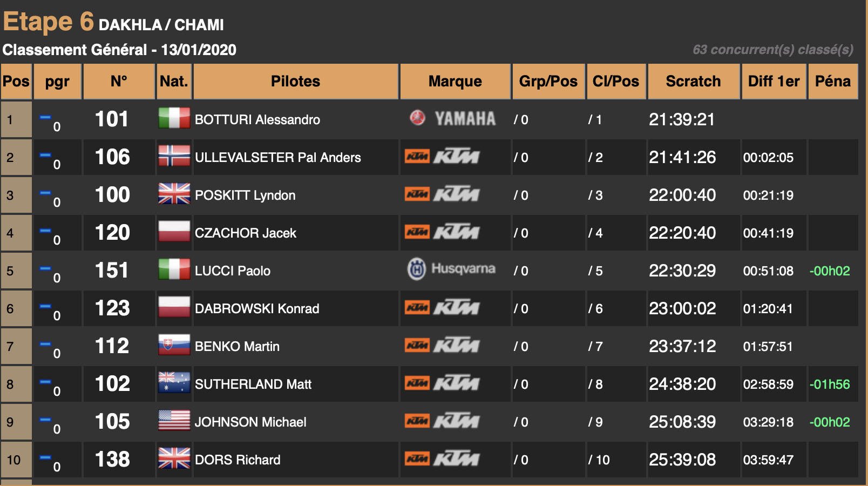Open pilot name DABROWSKI Konrad
The height and width of the screenshot is (486, 868).
pyautogui.click(x=257, y=309)
